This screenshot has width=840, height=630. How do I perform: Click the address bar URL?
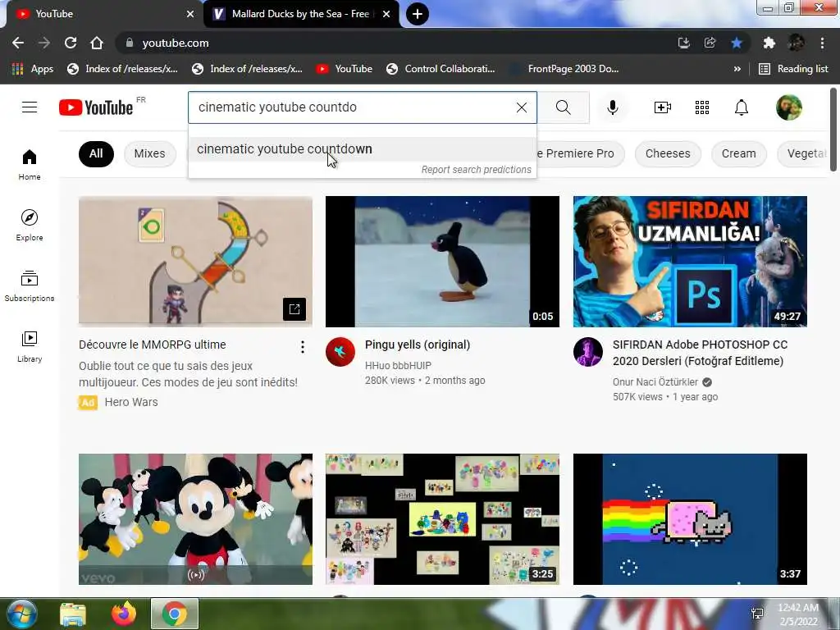176,43
